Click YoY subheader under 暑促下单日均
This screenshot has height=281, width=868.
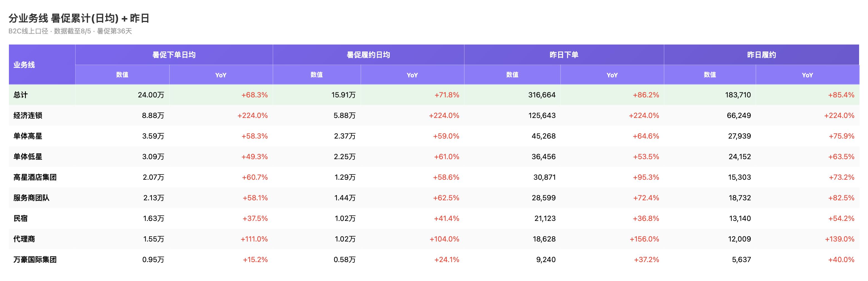(221, 75)
